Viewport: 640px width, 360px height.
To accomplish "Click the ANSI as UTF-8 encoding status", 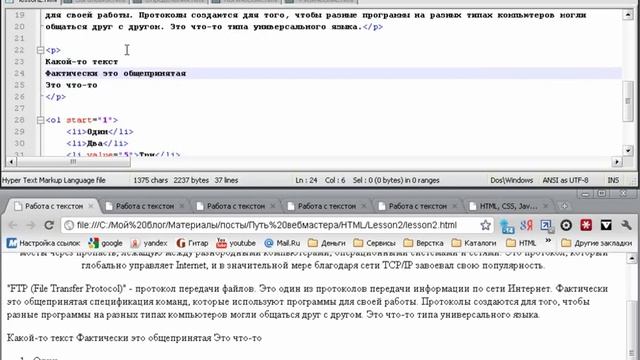I will tap(565, 180).
